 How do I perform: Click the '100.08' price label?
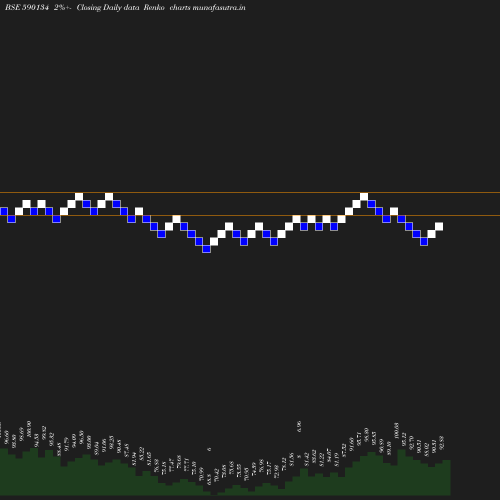tap(396, 431)
